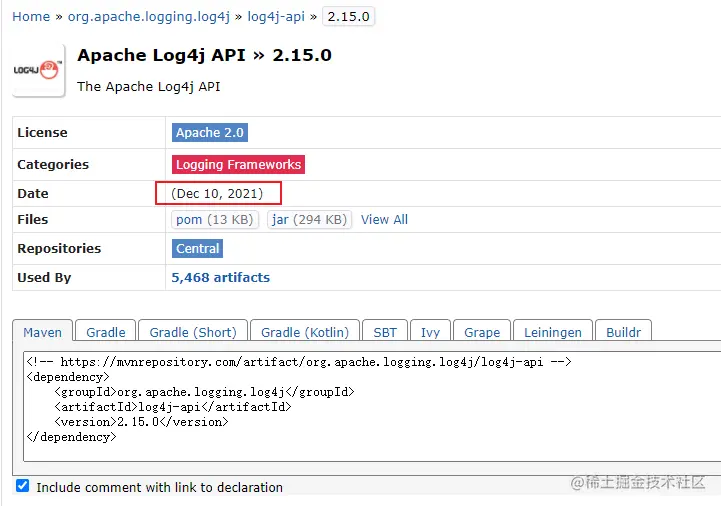Switch to the Gradle (Short) tab
This screenshot has height=506, width=721.
pyautogui.click(x=193, y=332)
